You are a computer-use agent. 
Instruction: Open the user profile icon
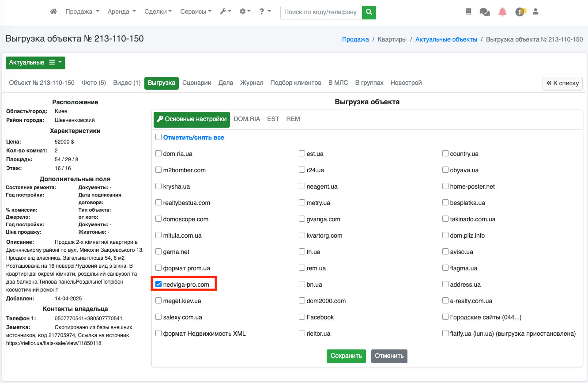pyautogui.click(x=536, y=12)
